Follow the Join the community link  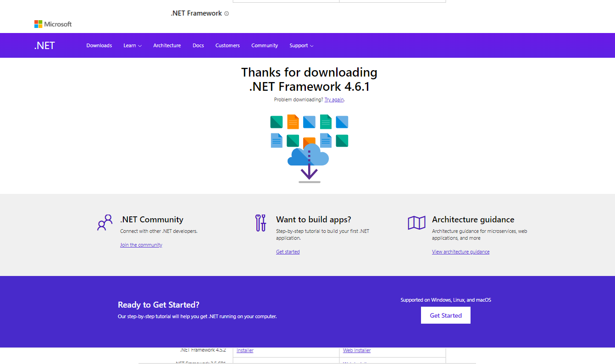(x=141, y=245)
